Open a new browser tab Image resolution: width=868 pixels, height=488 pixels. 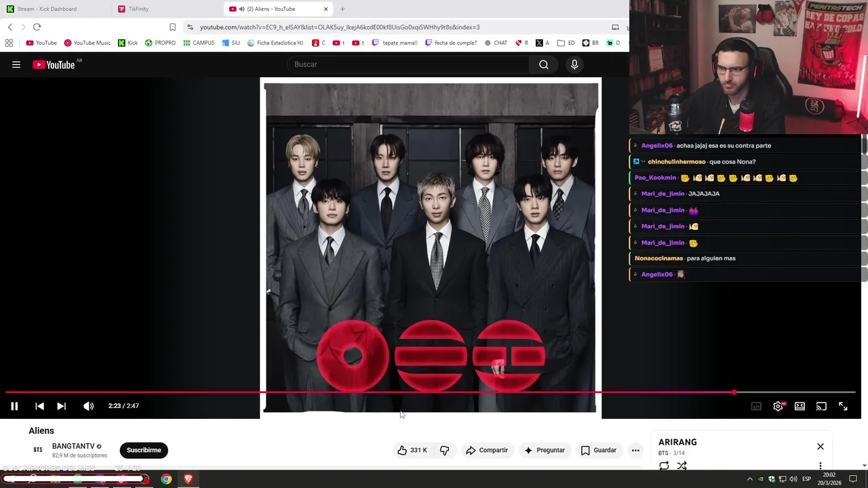(342, 9)
